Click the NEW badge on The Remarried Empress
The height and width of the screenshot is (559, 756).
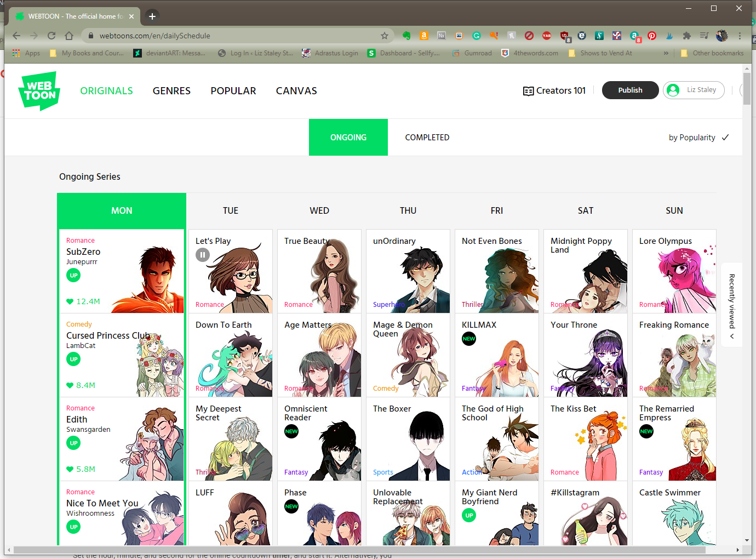coord(646,431)
